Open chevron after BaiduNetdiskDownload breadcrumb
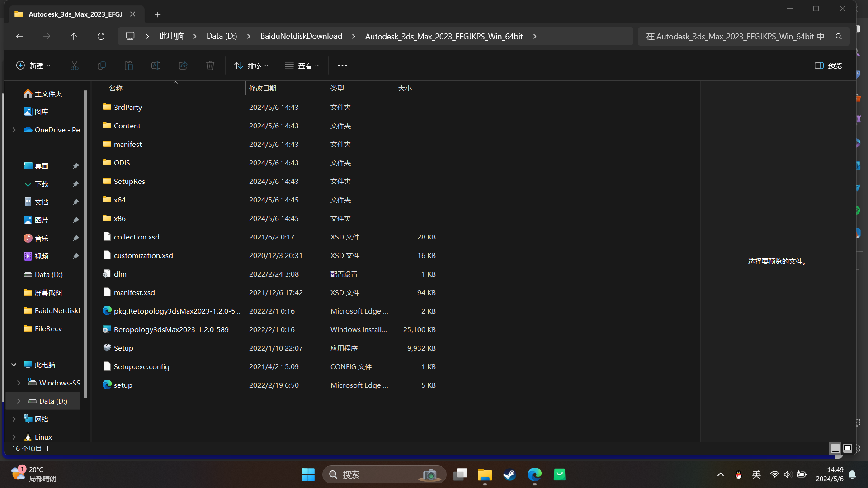Viewport: 868px width, 488px height. coord(354,36)
